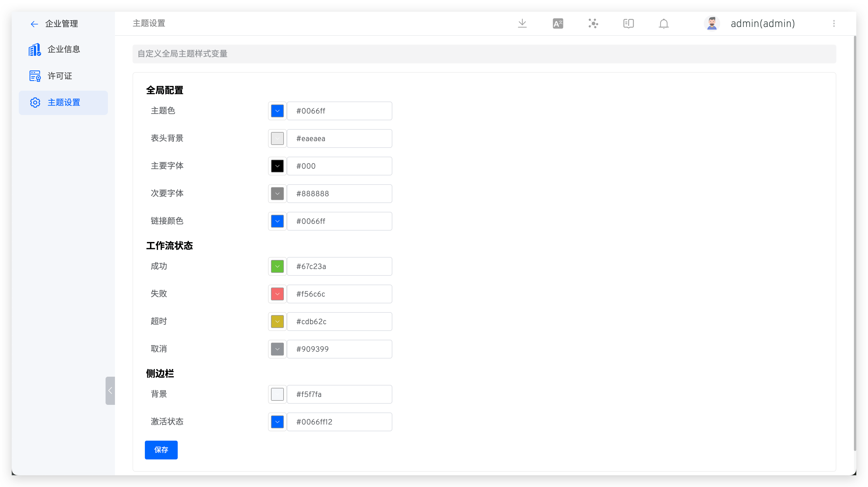Click the 保存 button
The height and width of the screenshot is (487, 868).
point(161,449)
